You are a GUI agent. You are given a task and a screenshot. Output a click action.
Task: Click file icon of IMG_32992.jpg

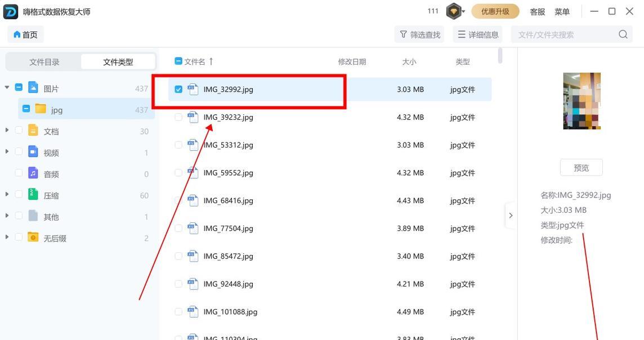click(x=193, y=89)
